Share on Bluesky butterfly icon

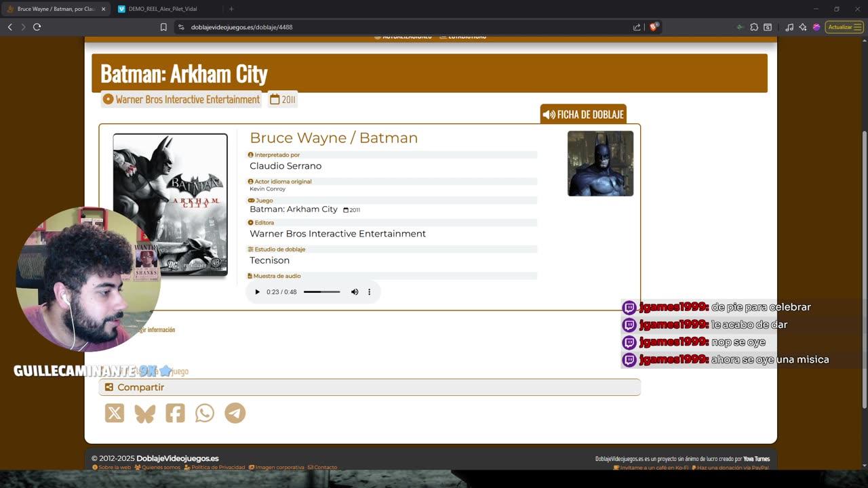pos(145,413)
